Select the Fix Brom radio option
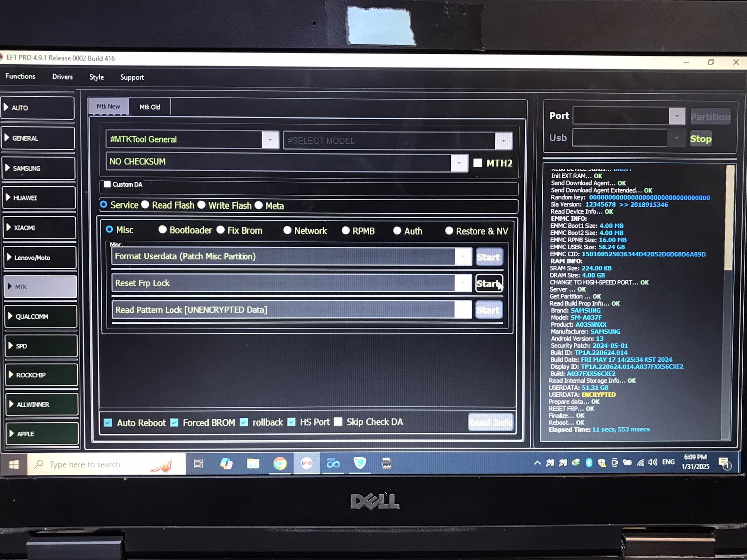 click(220, 230)
